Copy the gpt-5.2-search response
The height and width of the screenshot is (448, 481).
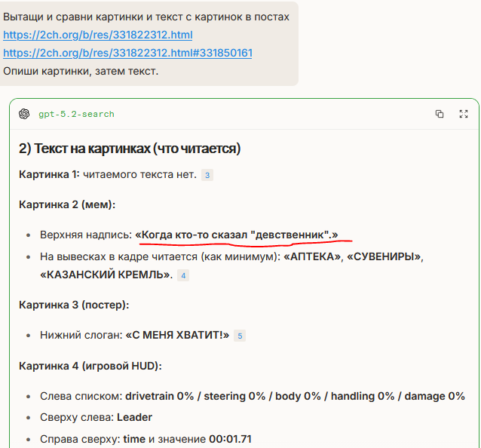440,114
